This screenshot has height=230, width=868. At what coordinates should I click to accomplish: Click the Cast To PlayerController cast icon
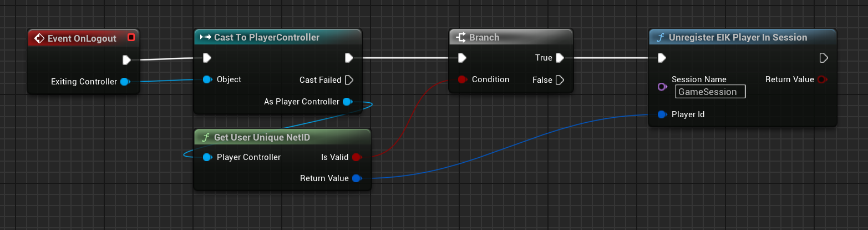(205, 38)
